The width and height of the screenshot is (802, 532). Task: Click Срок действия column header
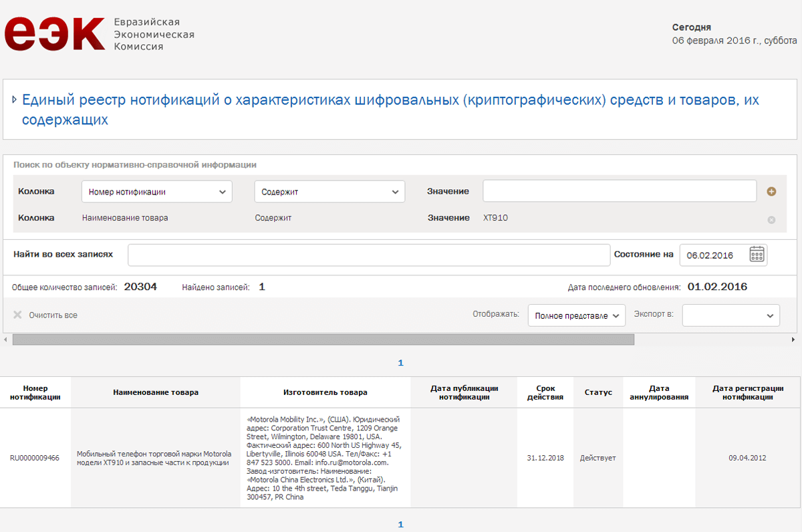(545, 392)
